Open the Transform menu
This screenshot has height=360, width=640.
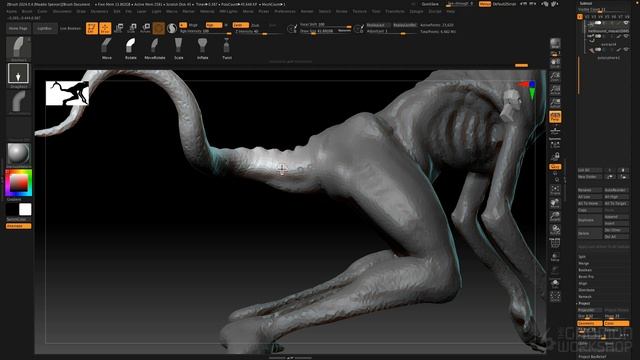pyautogui.click(x=395, y=11)
